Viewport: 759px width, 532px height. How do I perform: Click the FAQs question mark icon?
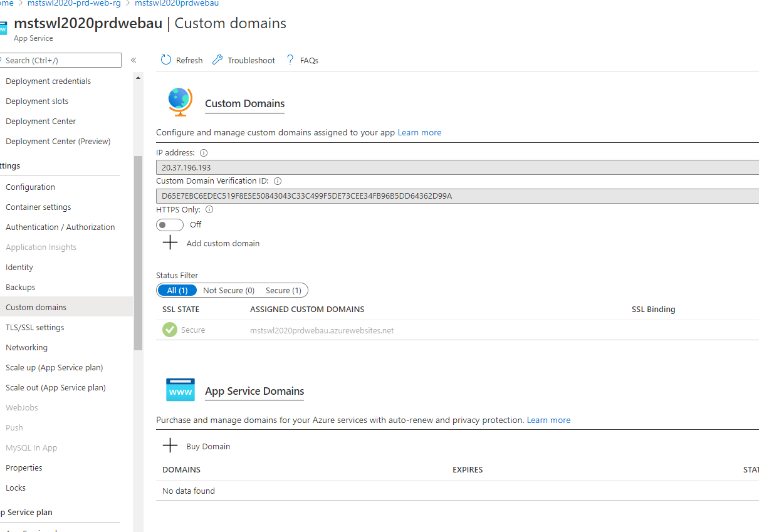click(290, 60)
